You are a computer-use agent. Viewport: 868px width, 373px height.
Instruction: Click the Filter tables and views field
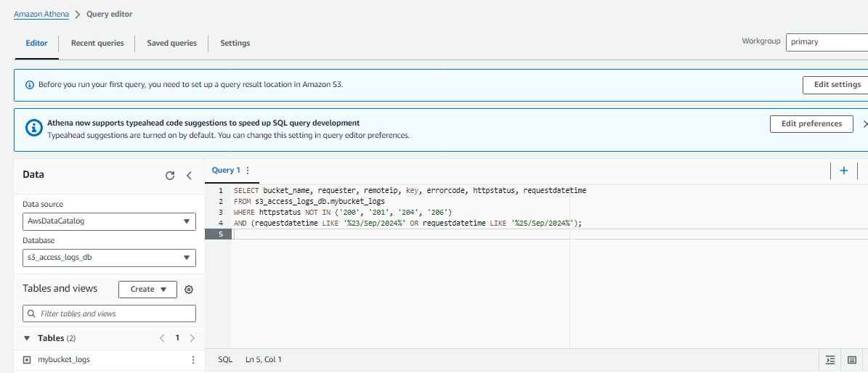[109, 313]
